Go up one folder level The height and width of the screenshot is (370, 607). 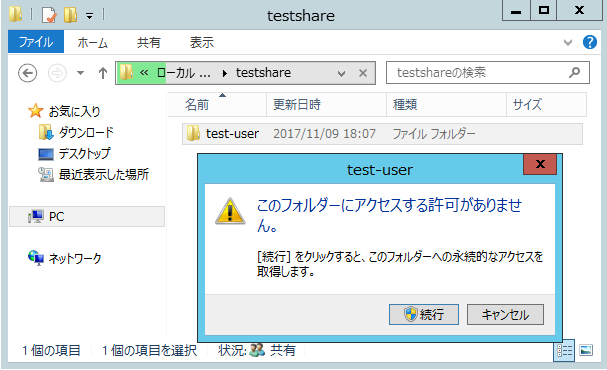click(x=103, y=73)
